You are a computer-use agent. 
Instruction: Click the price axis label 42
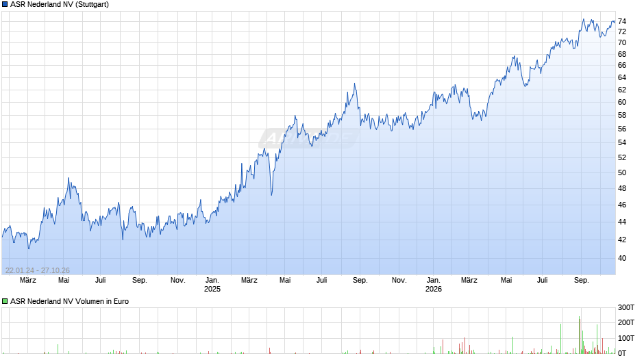point(622,240)
